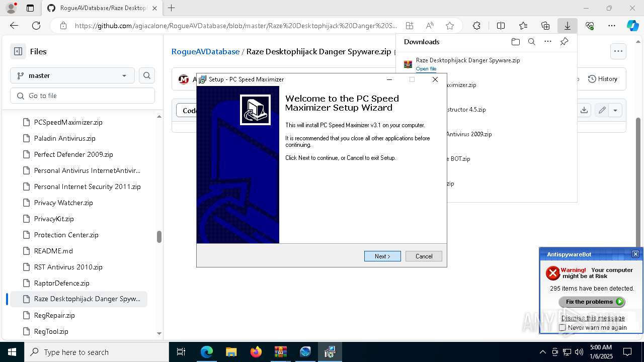This screenshot has height=362, width=644.
Task: Select RegRepair.zip in file tree
Action: pos(54,315)
